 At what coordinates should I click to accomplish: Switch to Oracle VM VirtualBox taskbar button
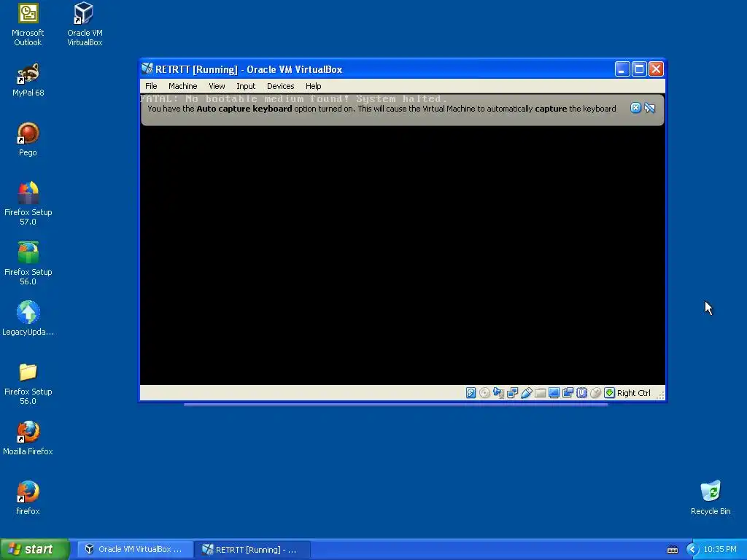(134, 549)
